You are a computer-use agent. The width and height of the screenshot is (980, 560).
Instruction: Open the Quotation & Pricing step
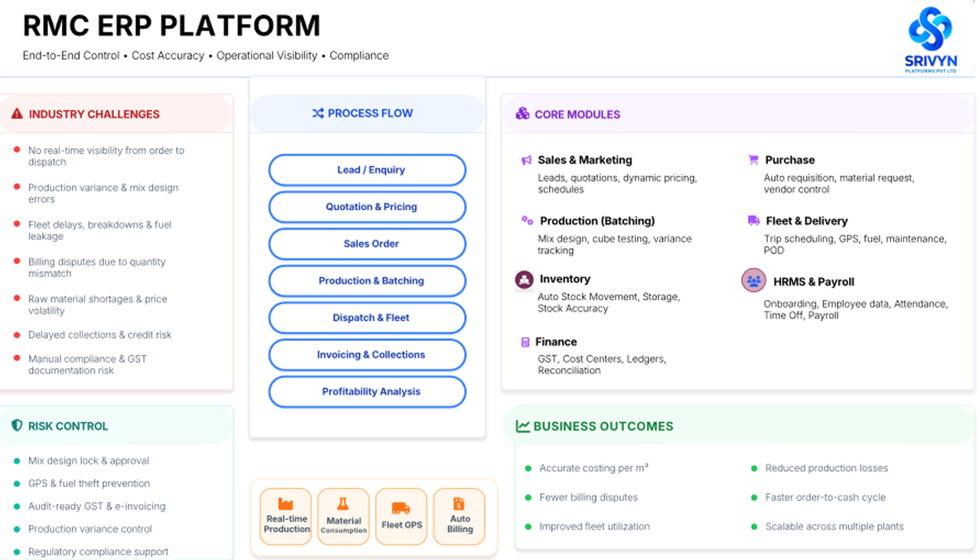tap(367, 207)
